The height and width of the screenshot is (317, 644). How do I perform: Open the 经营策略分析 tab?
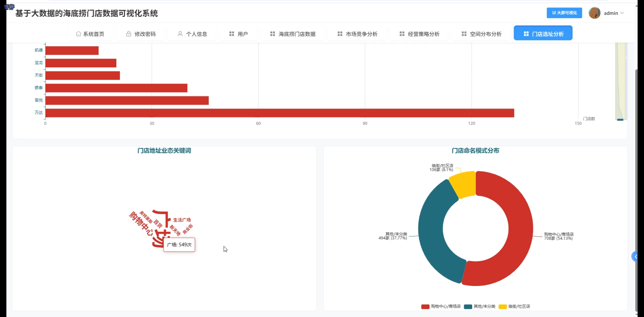[419, 34]
